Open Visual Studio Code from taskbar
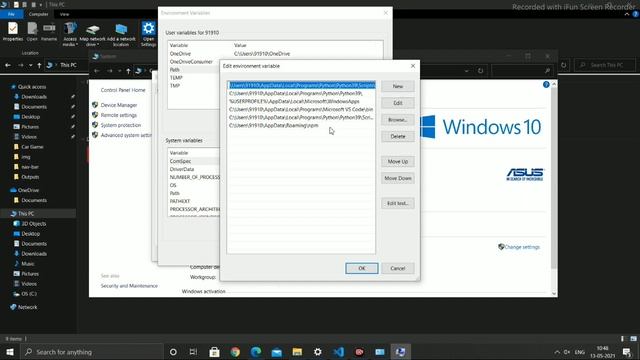The width and height of the screenshot is (640, 360). (338, 352)
